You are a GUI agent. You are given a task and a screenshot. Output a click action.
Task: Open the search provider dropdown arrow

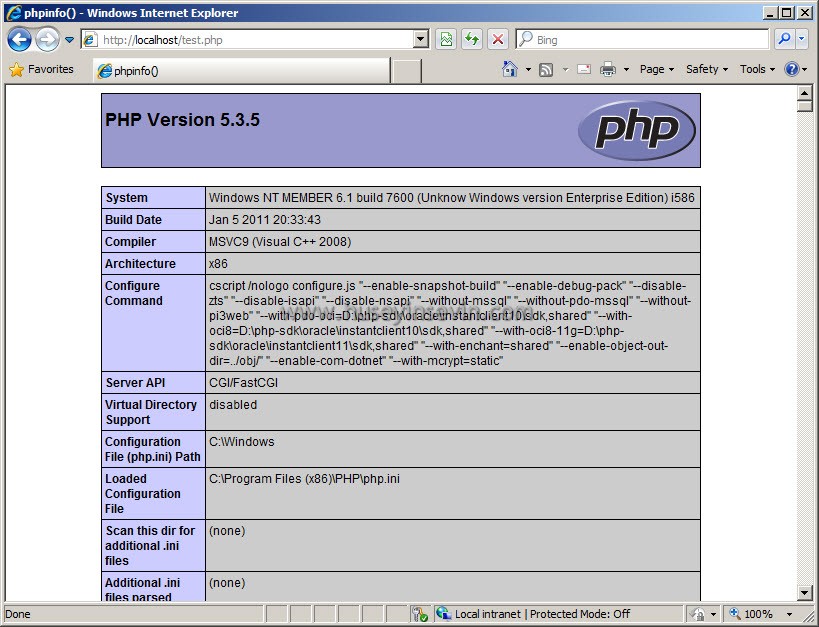[802, 39]
